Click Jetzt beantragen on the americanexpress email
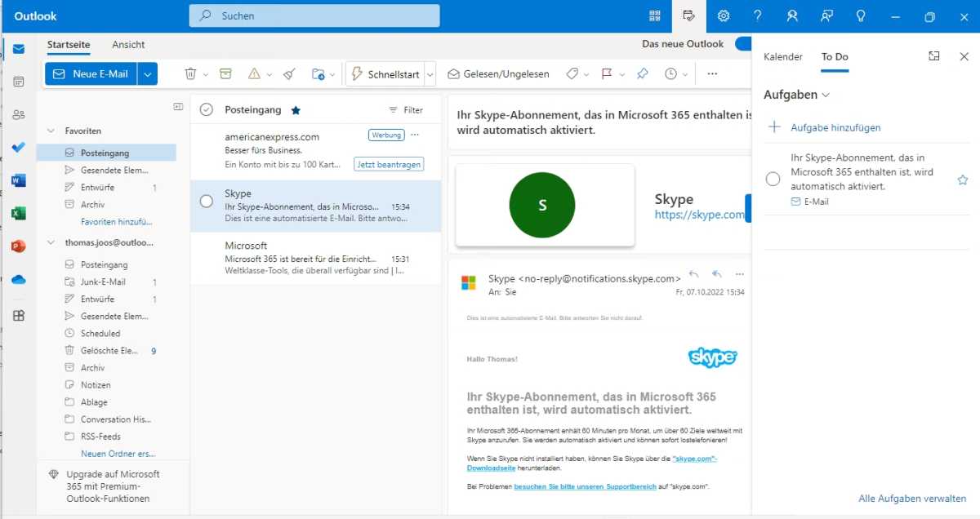 [389, 164]
